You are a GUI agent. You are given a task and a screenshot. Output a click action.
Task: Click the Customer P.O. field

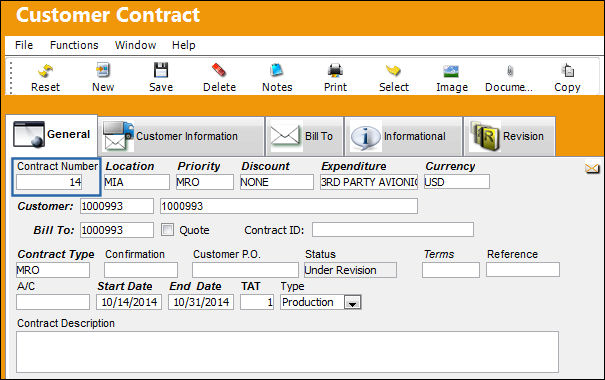pyautogui.click(x=245, y=270)
